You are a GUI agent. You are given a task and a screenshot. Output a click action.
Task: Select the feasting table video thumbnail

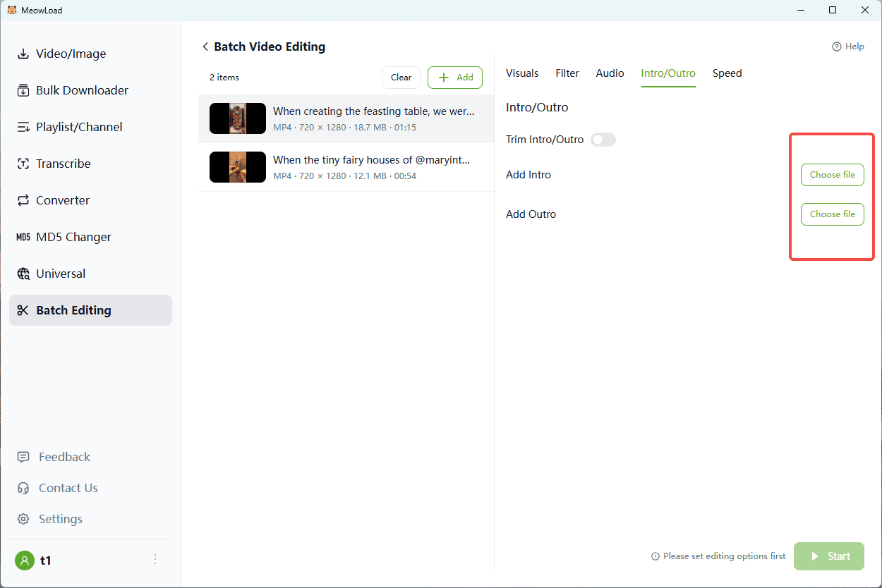[238, 118]
